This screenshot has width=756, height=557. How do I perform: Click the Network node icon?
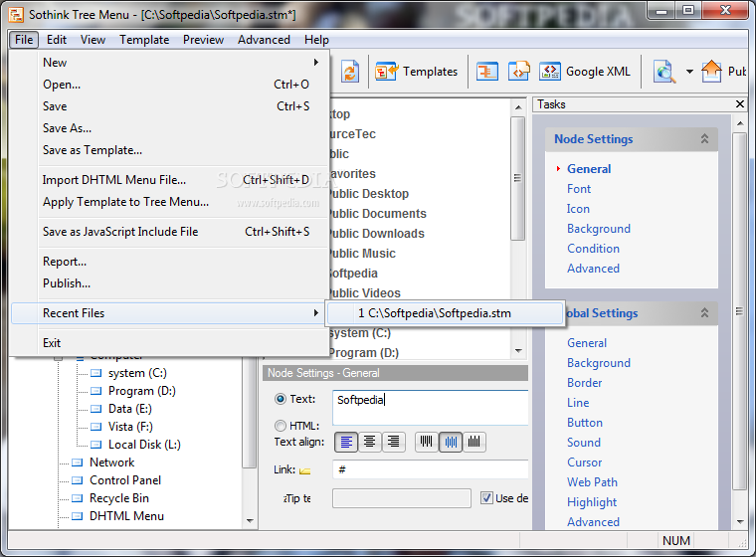[x=78, y=463]
